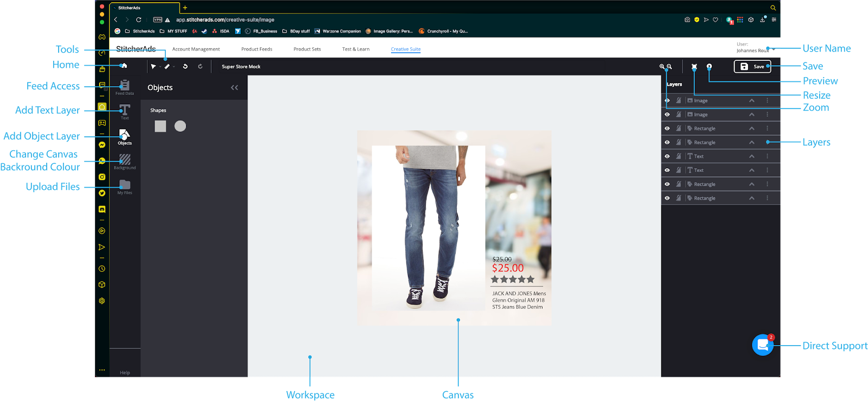Open browser settings gear in sidebar
Viewport: 868px width, 401px height.
coord(102,301)
